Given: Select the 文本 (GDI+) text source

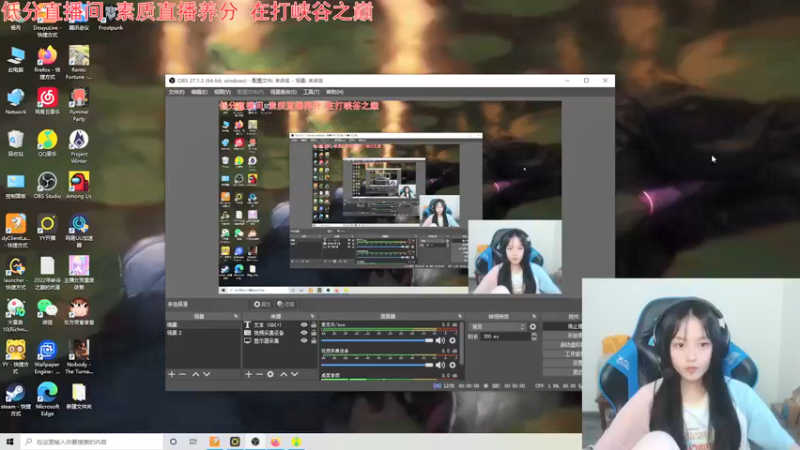Looking at the screenshot, I should (270, 324).
